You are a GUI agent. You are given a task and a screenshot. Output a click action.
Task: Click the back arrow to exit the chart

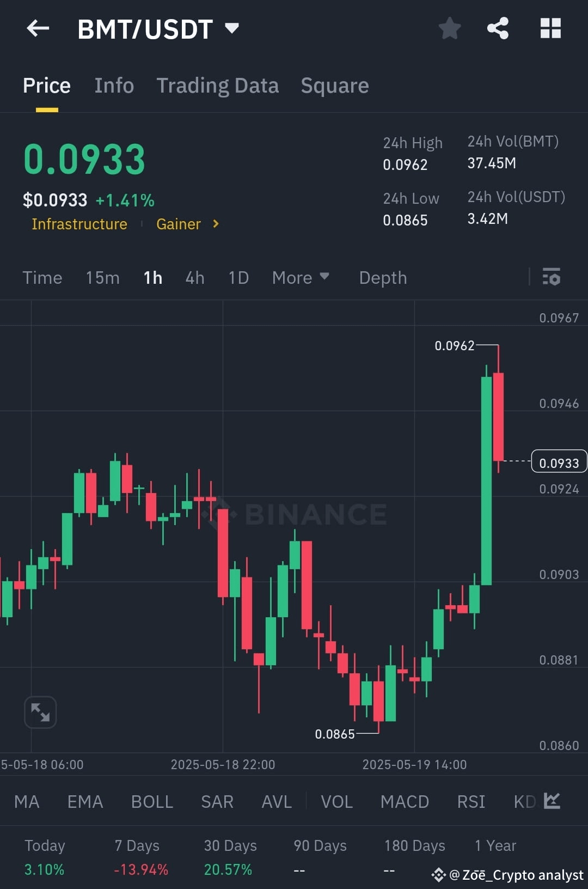(38, 28)
